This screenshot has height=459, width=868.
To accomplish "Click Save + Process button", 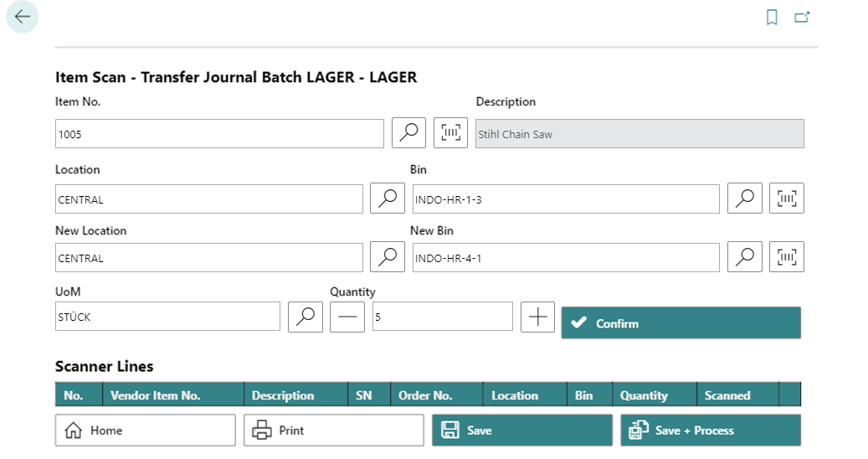I will click(711, 431).
